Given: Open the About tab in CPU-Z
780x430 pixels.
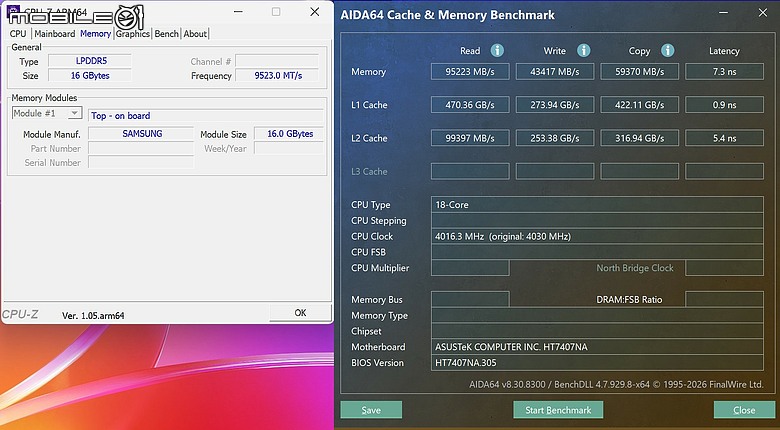Looking at the screenshot, I should click(195, 33).
